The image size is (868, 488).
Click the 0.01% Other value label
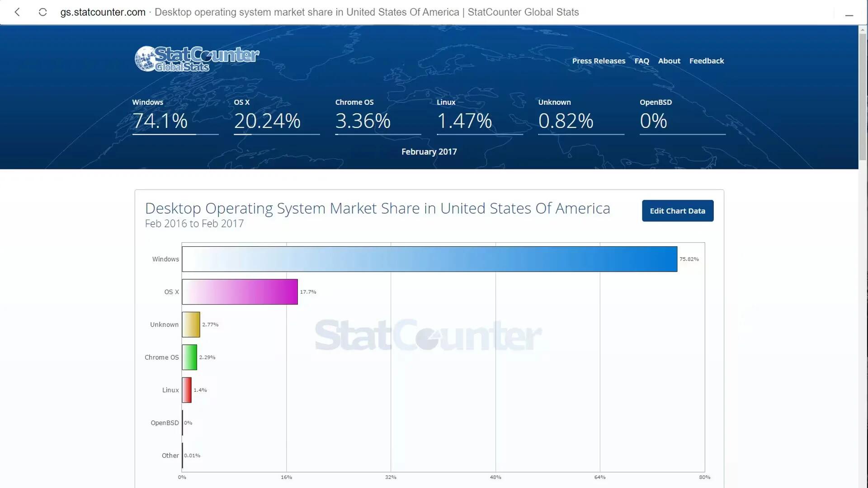point(192,455)
